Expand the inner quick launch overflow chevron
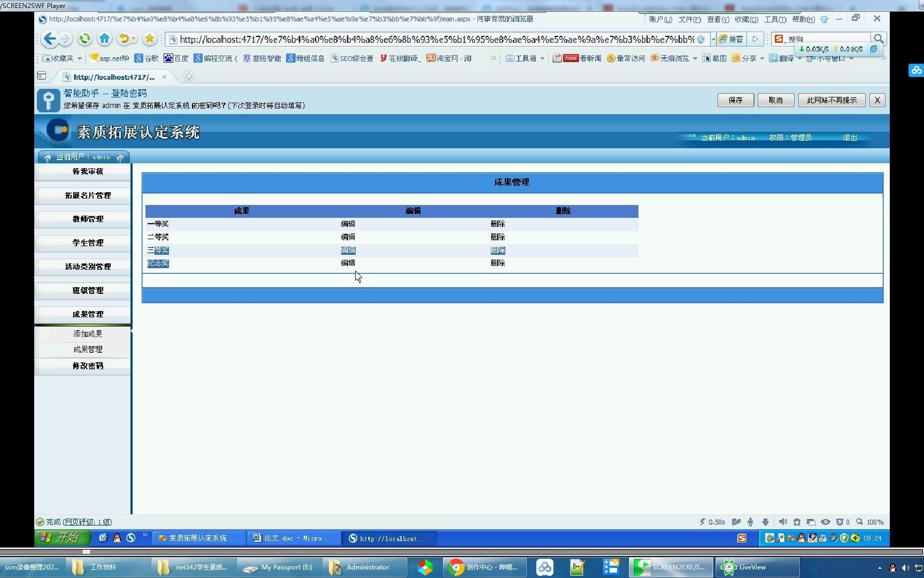The height and width of the screenshot is (578, 924). tap(144, 536)
